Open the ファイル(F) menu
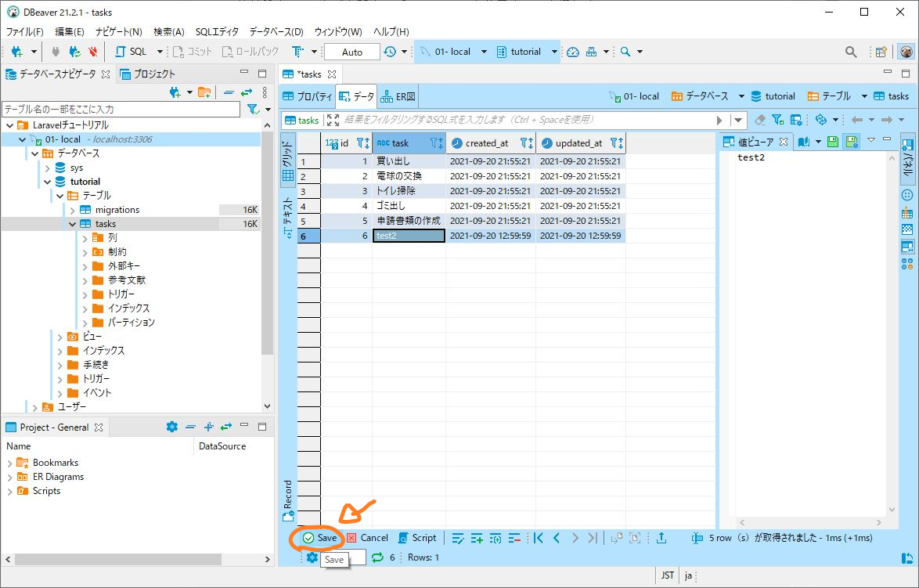 point(24,31)
